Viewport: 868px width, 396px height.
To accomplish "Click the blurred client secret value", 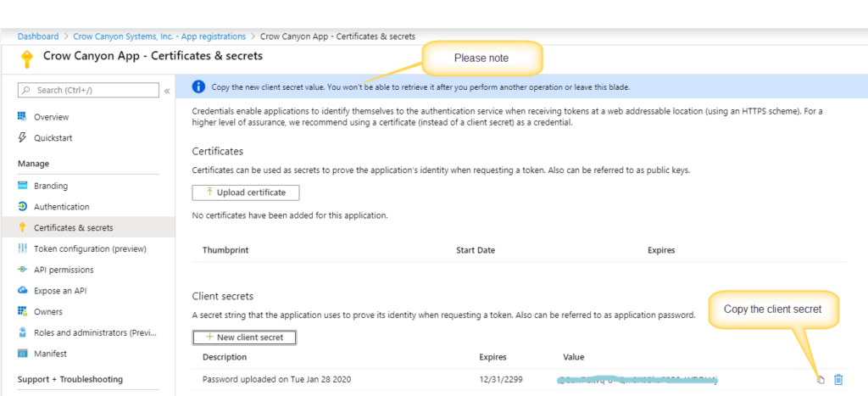I will pyautogui.click(x=638, y=379).
